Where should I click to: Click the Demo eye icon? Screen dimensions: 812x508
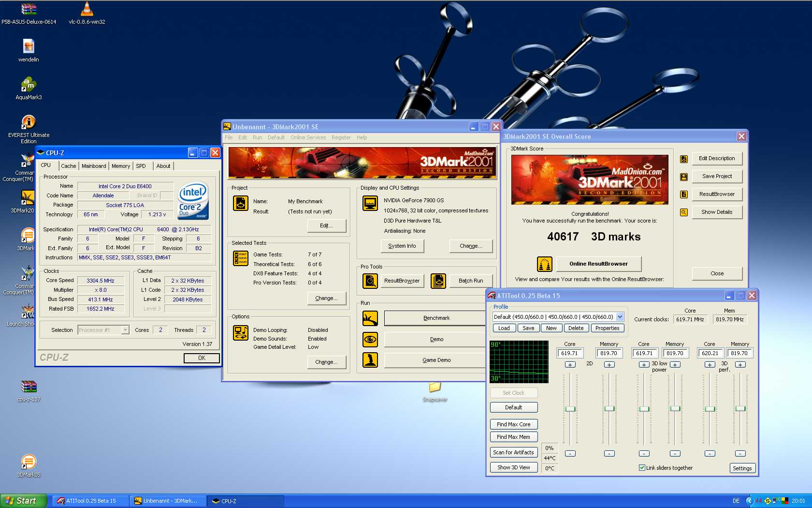tap(370, 339)
